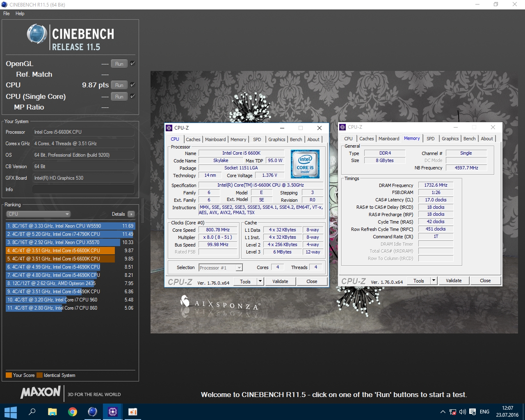Run the CPU (Single Core) benchmark
The width and height of the screenshot is (525, 420).
119,96
